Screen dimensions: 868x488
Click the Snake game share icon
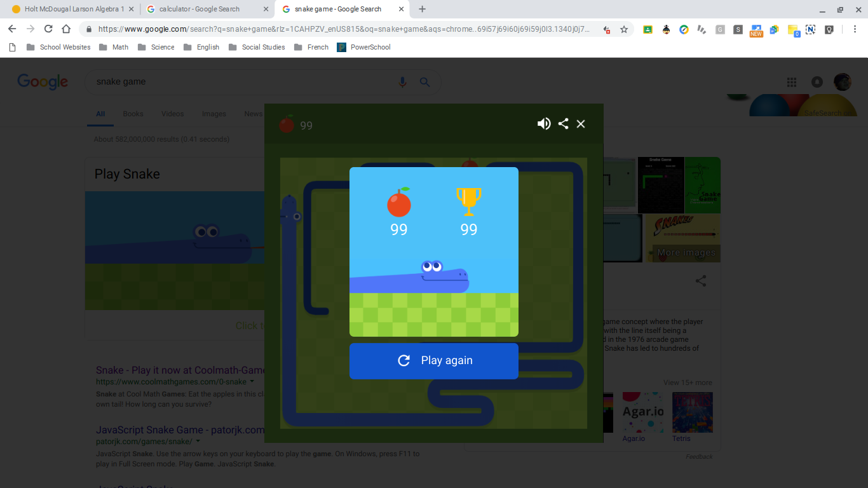(x=563, y=124)
